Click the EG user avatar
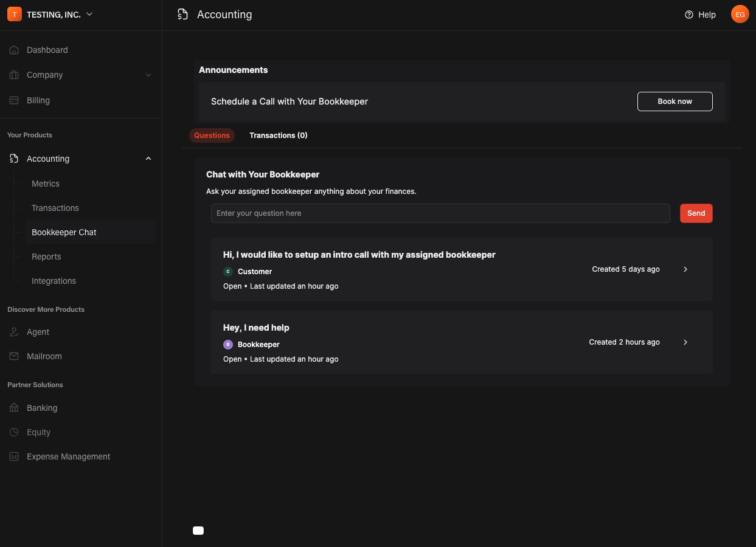This screenshot has height=547, width=756. [x=740, y=15]
